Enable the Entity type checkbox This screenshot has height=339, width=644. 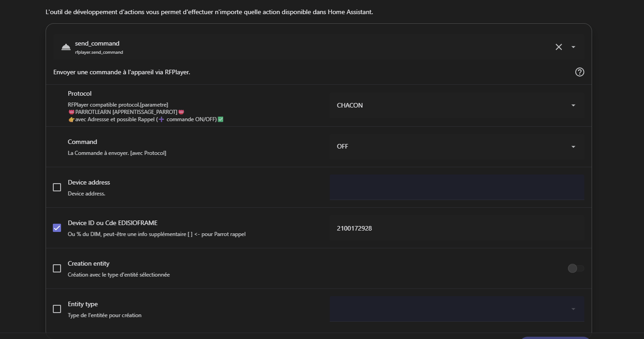click(x=57, y=309)
